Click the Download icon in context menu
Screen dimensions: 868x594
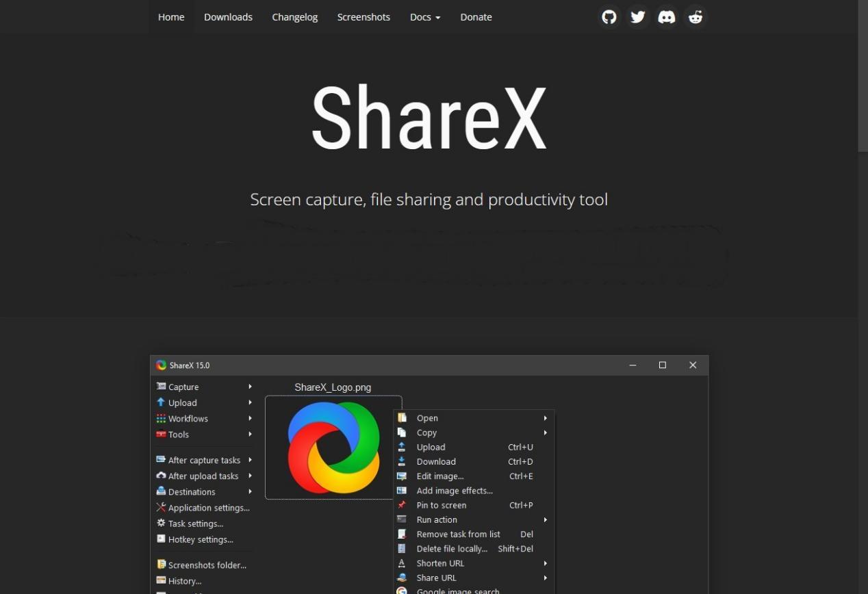click(402, 461)
